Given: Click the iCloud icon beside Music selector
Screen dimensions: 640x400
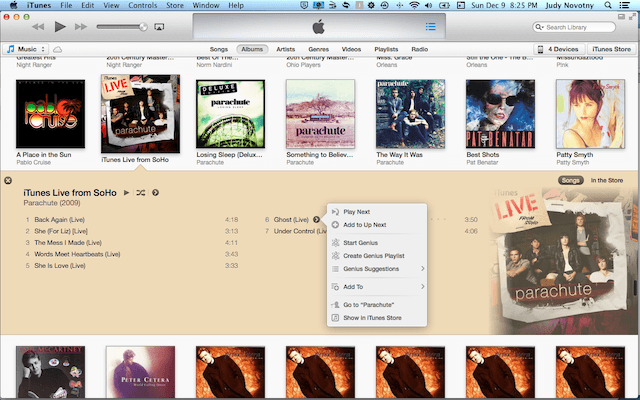Looking at the screenshot, I should click(x=58, y=49).
